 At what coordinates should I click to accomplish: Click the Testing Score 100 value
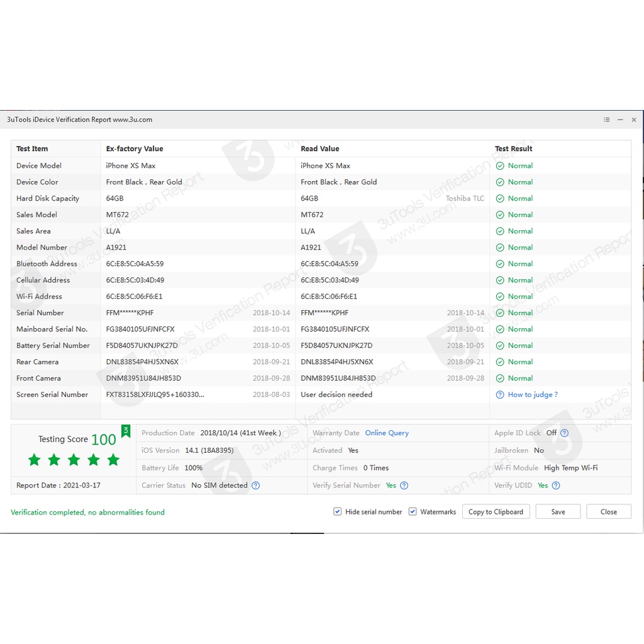(x=104, y=440)
